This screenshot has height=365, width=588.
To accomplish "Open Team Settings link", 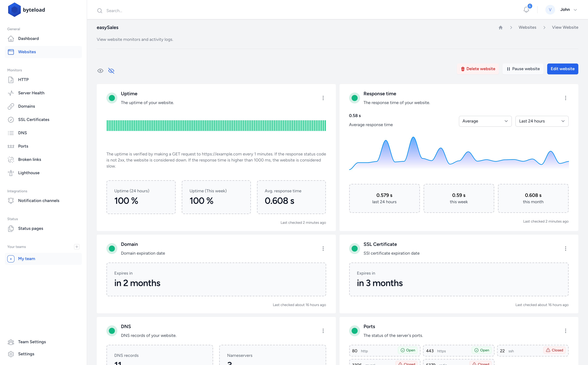I will tap(43, 342).
